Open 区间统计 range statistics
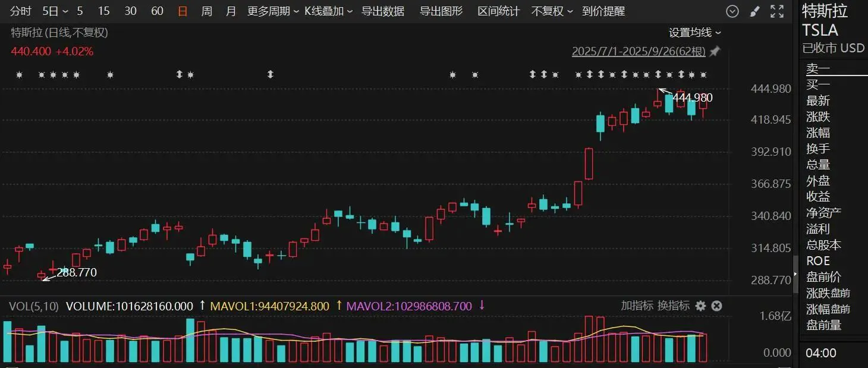The width and height of the screenshot is (868, 368). click(x=498, y=11)
